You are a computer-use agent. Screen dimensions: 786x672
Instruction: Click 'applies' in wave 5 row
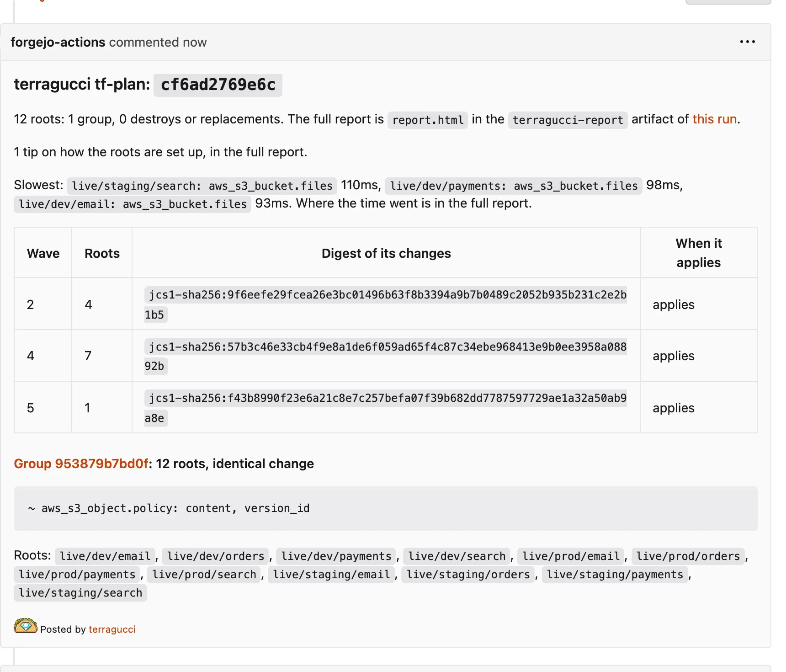(x=674, y=408)
